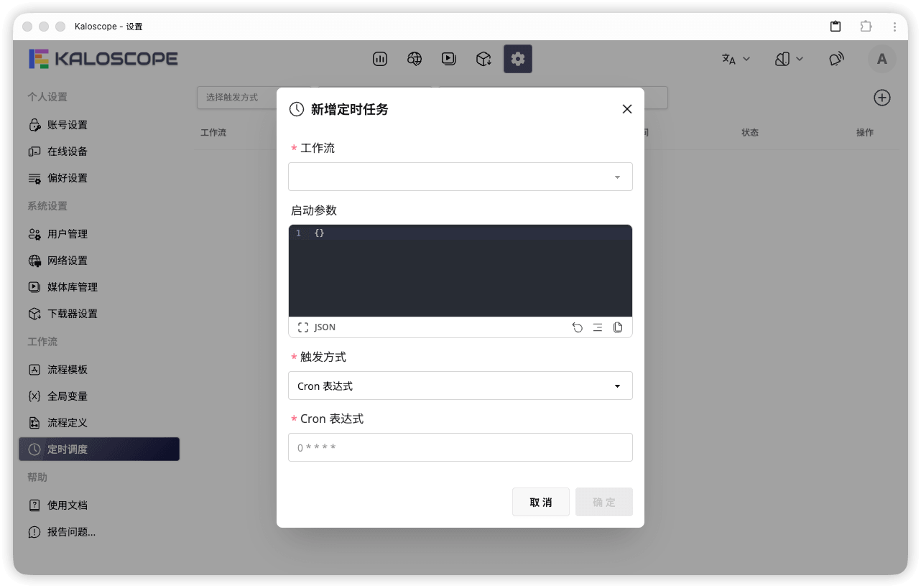Open 用户管理 in sidebar

(x=99, y=234)
